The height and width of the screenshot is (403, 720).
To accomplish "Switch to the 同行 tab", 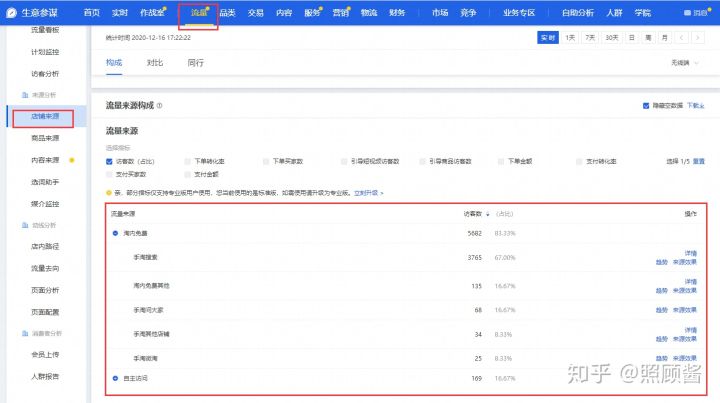I will point(196,63).
